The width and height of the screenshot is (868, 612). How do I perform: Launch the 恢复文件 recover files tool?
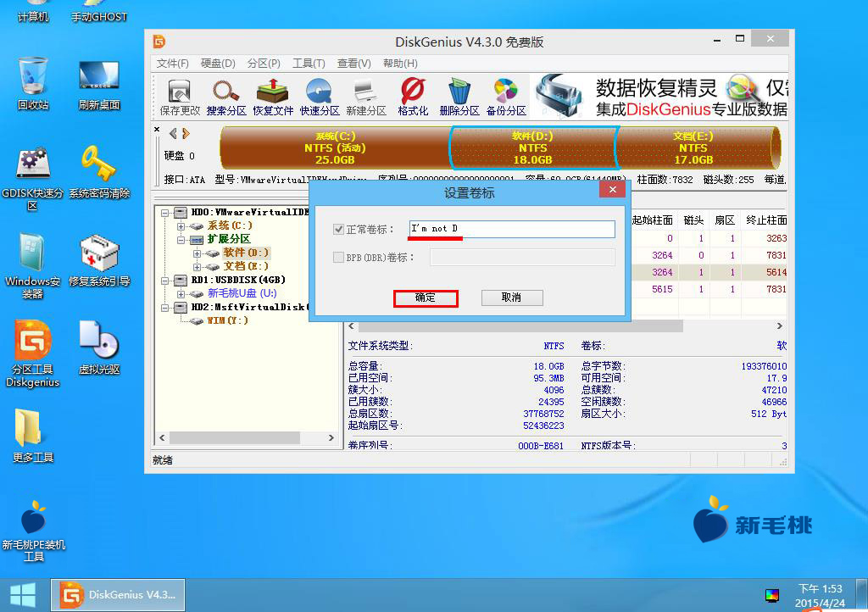[x=273, y=97]
